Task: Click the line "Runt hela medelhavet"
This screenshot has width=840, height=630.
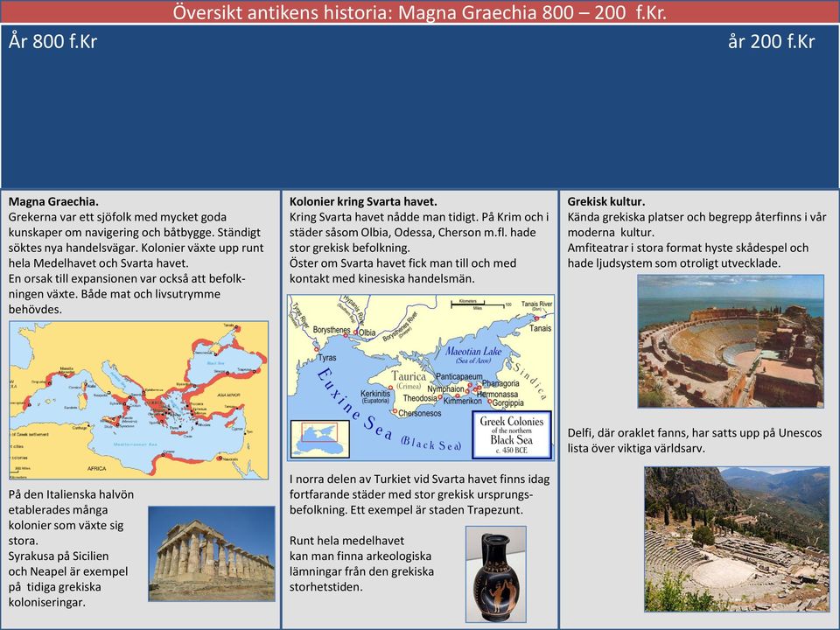Action: 346,541
